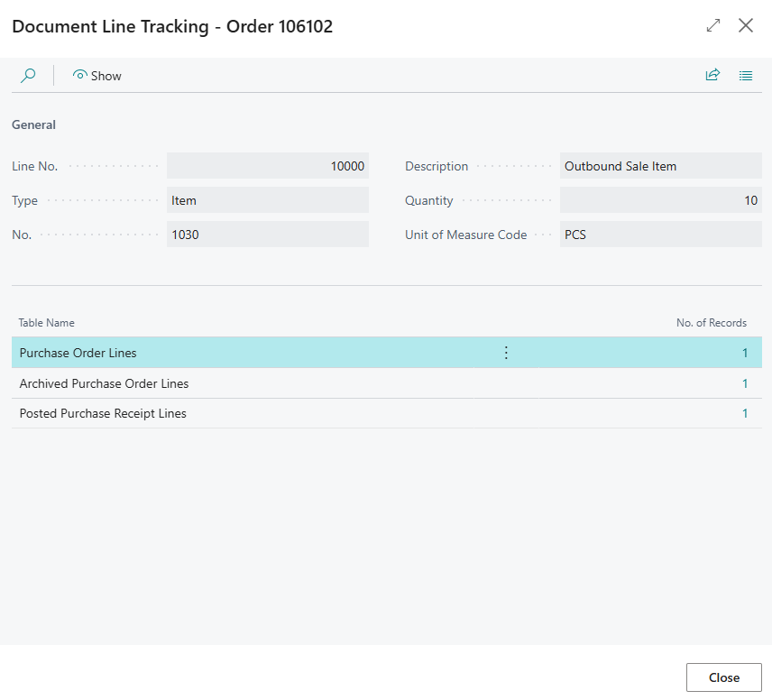772x700 pixels.
Task: Click the search magnifier icon
Action: [28, 76]
